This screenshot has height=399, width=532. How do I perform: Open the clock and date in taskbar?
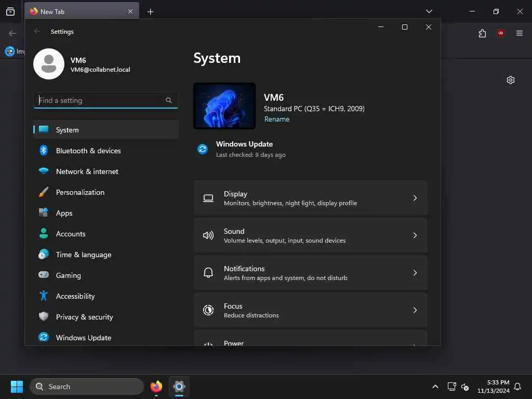(x=494, y=387)
